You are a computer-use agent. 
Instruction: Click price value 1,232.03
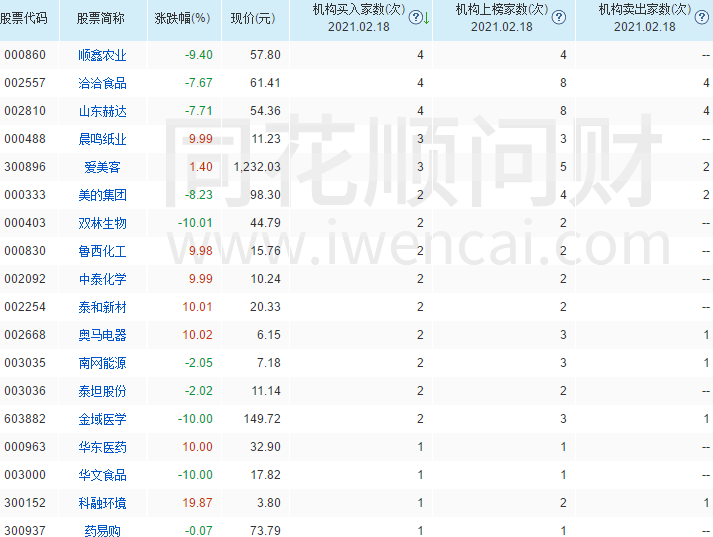[x=257, y=167]
